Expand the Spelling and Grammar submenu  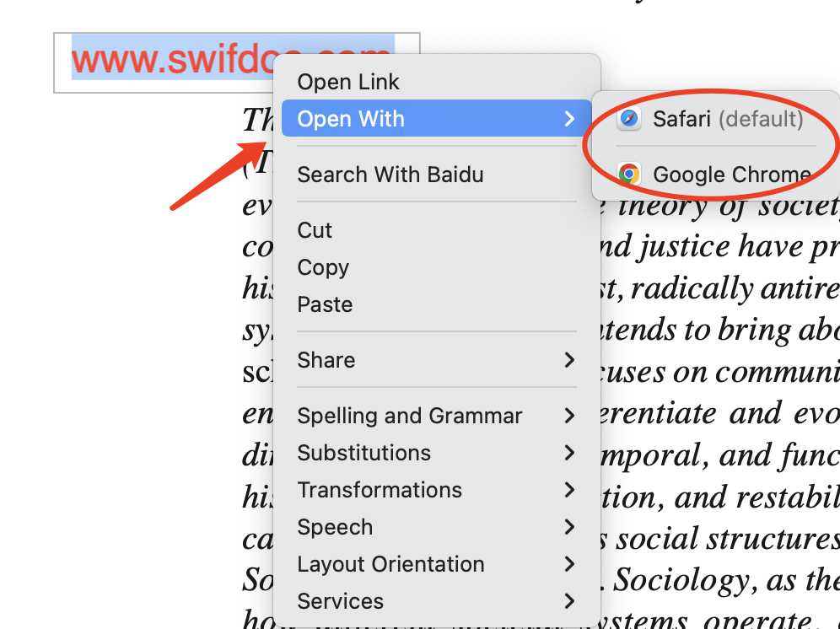(x=410, y=415)
